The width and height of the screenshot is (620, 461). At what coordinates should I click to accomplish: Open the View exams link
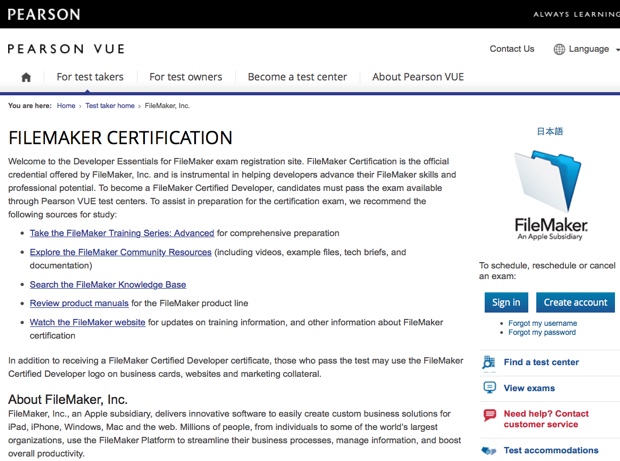coord(529,388)
